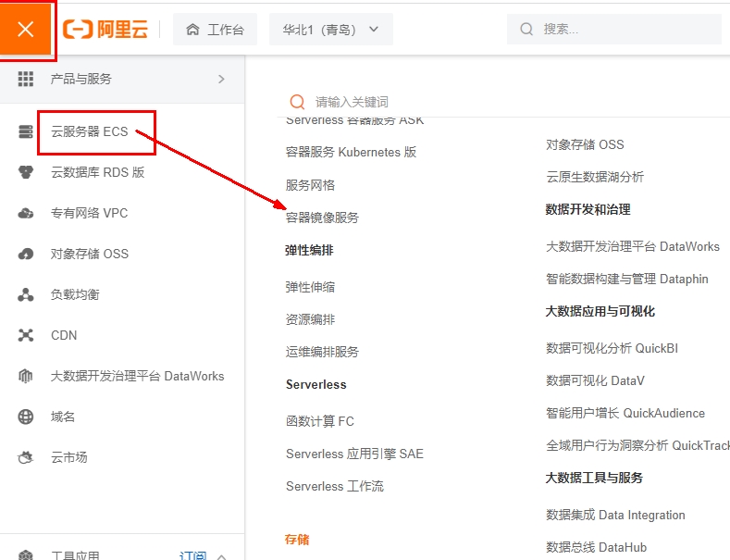The image size is (730, 560).
Task: Open 智能用户增长 QuickAudience link
Action: pyautogui.click(x=625, y=413)
